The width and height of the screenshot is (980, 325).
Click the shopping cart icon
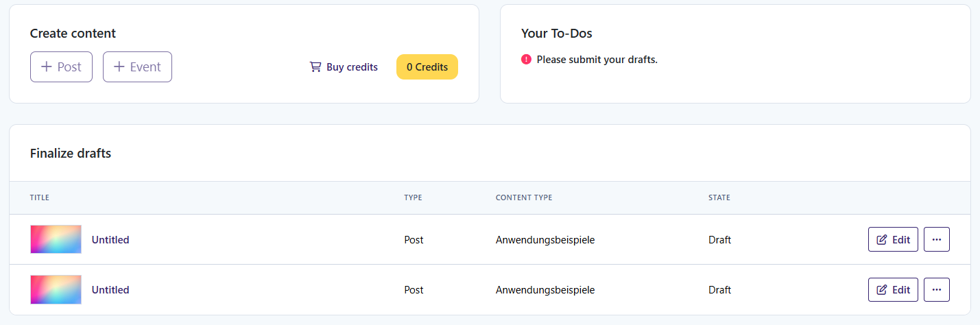click(315, 67)
